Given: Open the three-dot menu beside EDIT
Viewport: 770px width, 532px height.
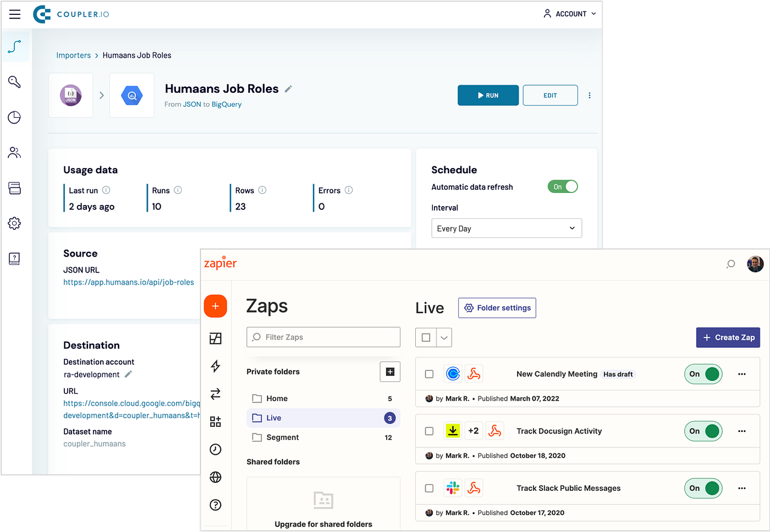Looking at the screenshot, I should [590, 95].
